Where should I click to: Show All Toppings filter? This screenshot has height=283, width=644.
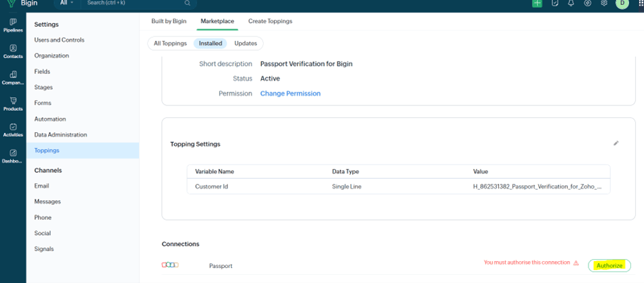171,43
